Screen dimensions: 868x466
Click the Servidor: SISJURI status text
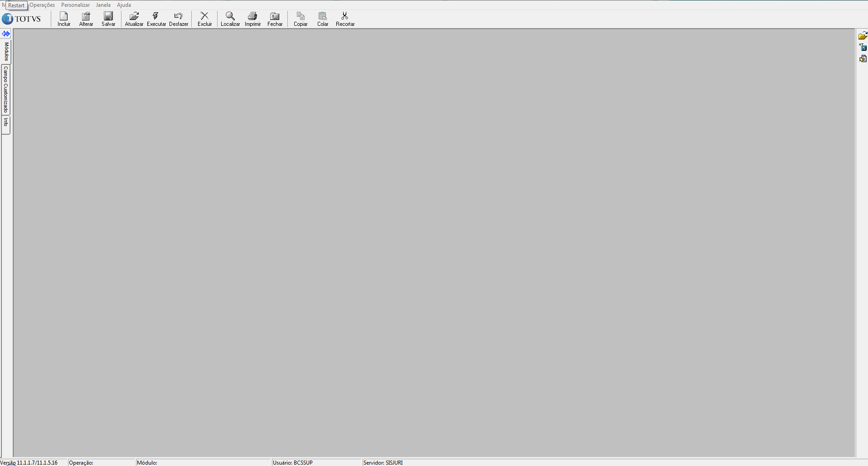tap(383, 462)
